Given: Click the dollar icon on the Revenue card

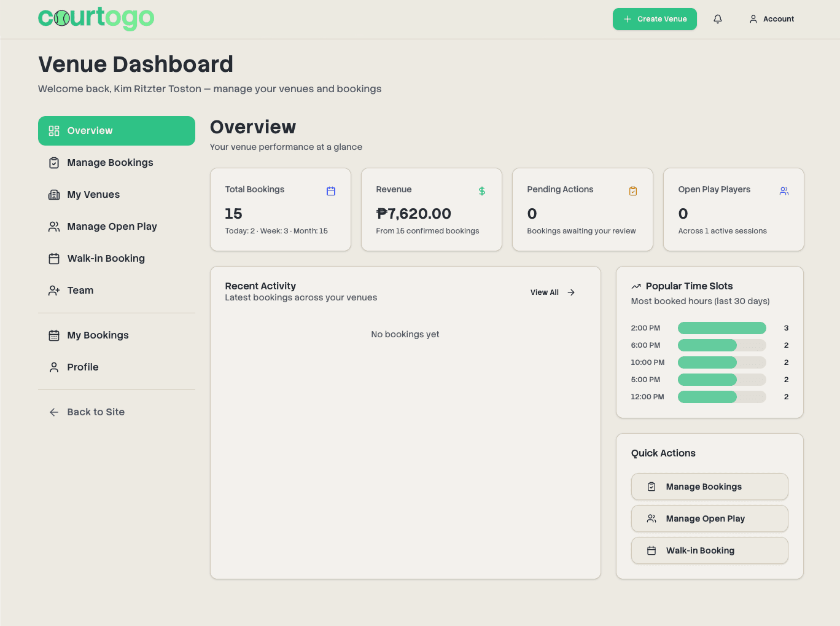Looking at the screenshot, I should coord(481,190).
